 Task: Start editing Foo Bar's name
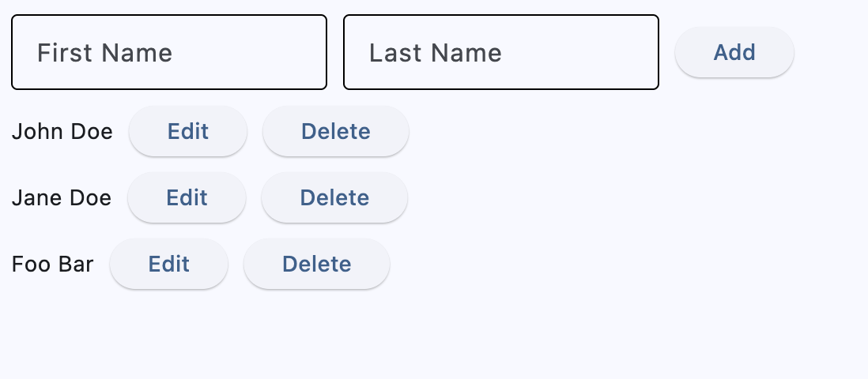tap(169, 264)
